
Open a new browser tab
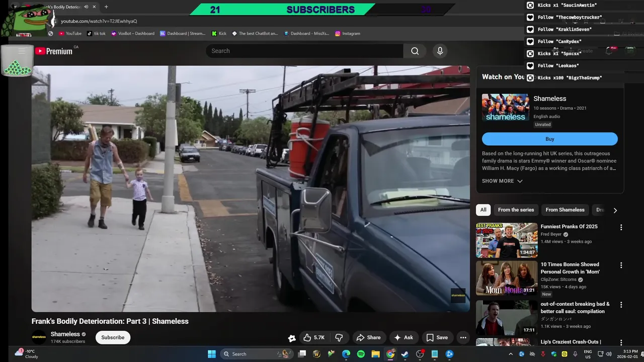(106, 7)
